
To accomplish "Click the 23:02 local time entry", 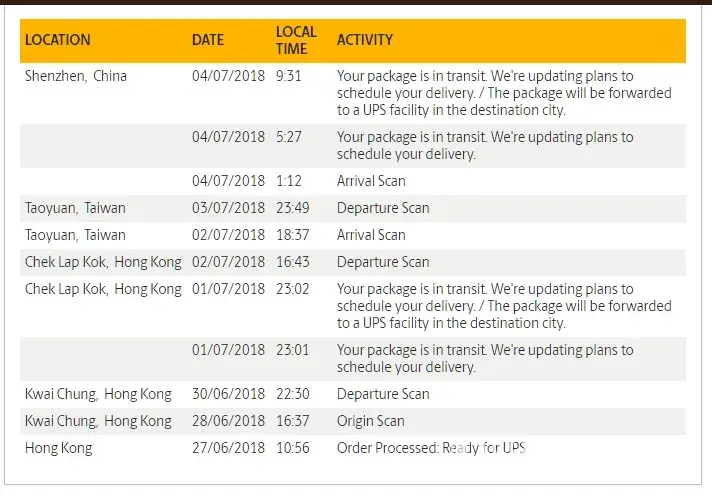I will coord(295,289).
